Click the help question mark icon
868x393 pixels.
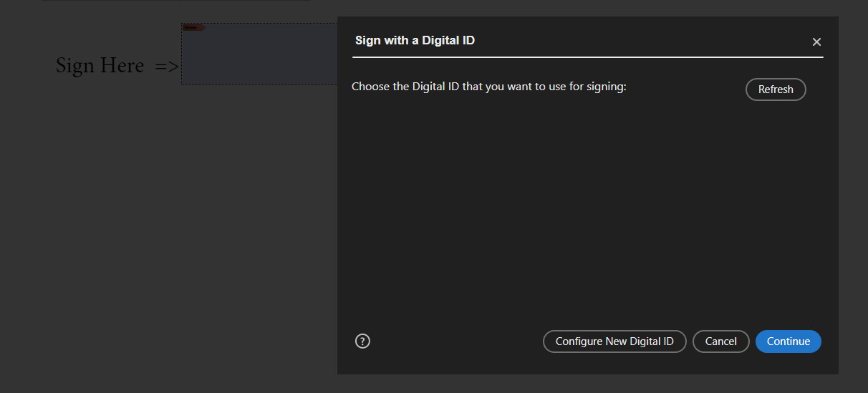point(362,341)
